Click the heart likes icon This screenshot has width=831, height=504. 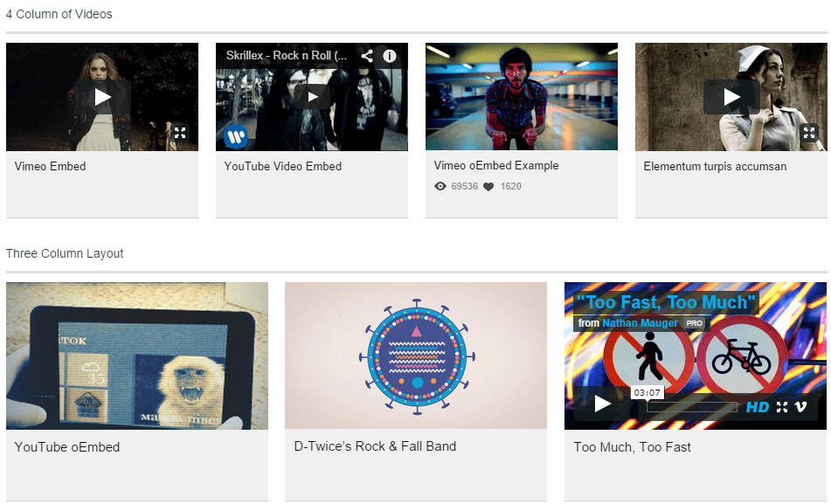(x=488, y=187)
